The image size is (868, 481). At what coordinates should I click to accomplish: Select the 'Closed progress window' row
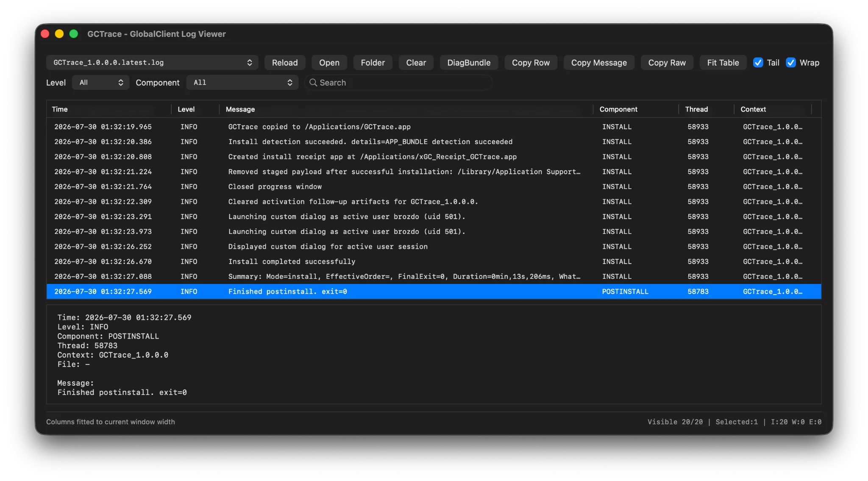pos(434,187)
